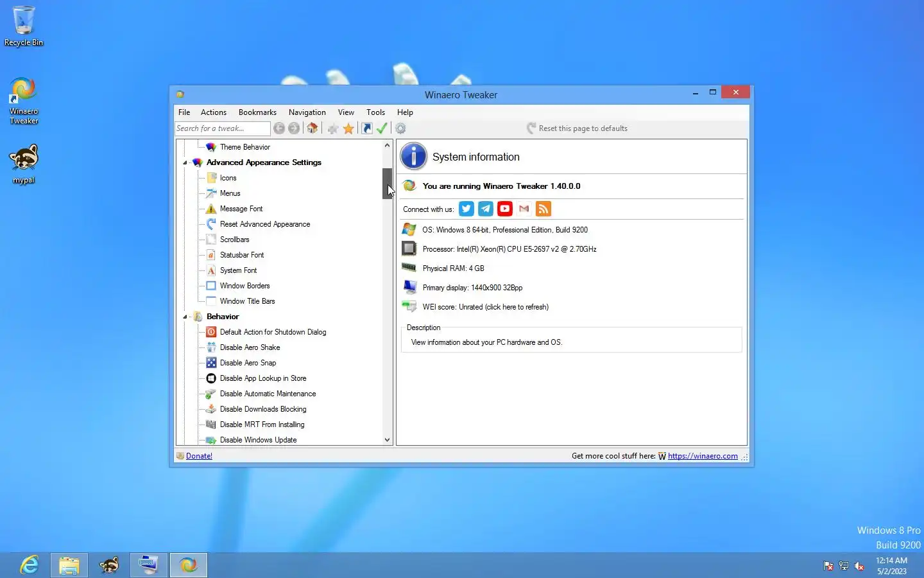The image size is (924, 578).
Task: Go to the Home page icon
Action: [312, 128]
